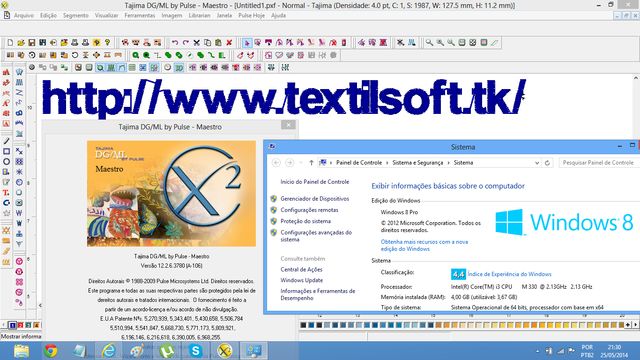Viewport: 640px width, 360px height.
Task: Click the Back arrow in Sistema window
Action: (276, 163)
